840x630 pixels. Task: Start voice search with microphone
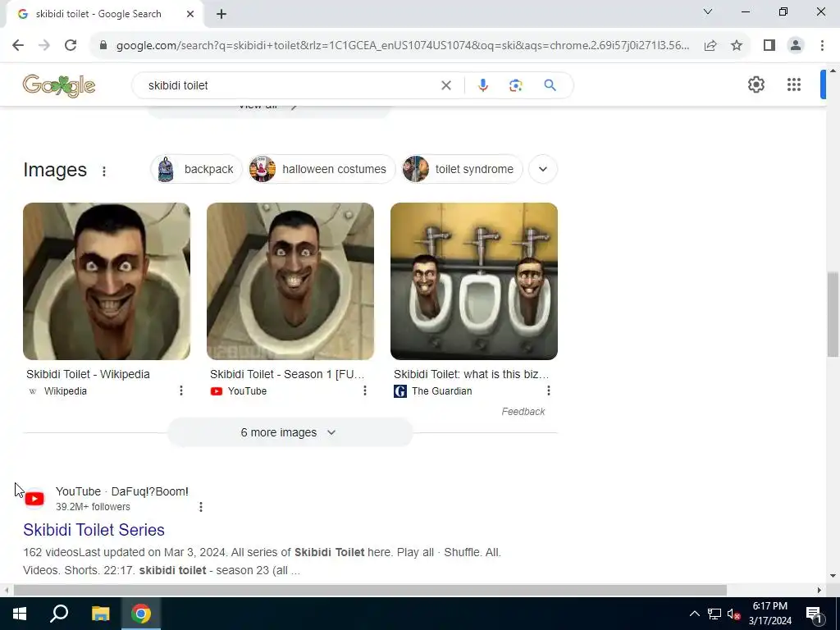[x=482, y=85]
